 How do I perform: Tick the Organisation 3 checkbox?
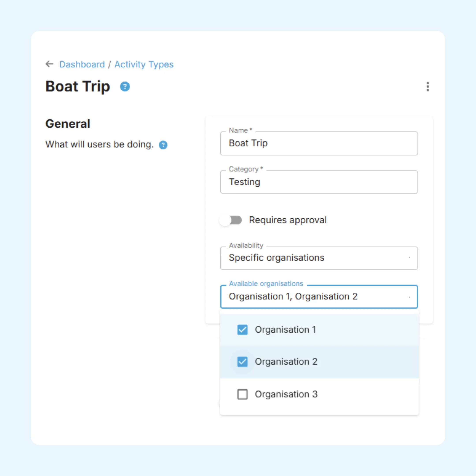[x=242, y=394]
